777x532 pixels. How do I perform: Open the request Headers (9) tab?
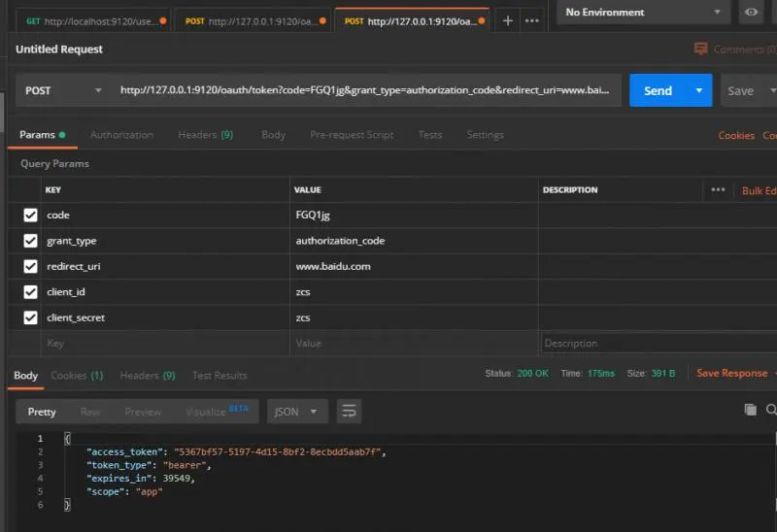point(205,135)
